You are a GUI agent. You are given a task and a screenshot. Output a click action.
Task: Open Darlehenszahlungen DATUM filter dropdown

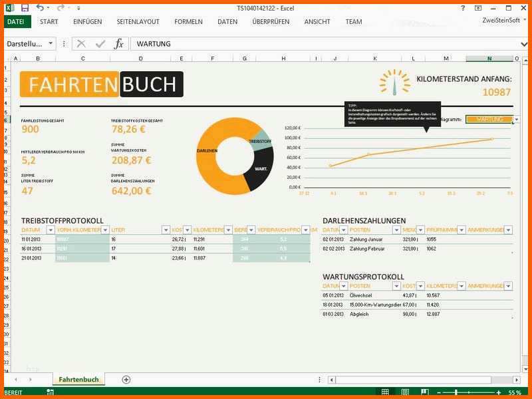(344, 230)
